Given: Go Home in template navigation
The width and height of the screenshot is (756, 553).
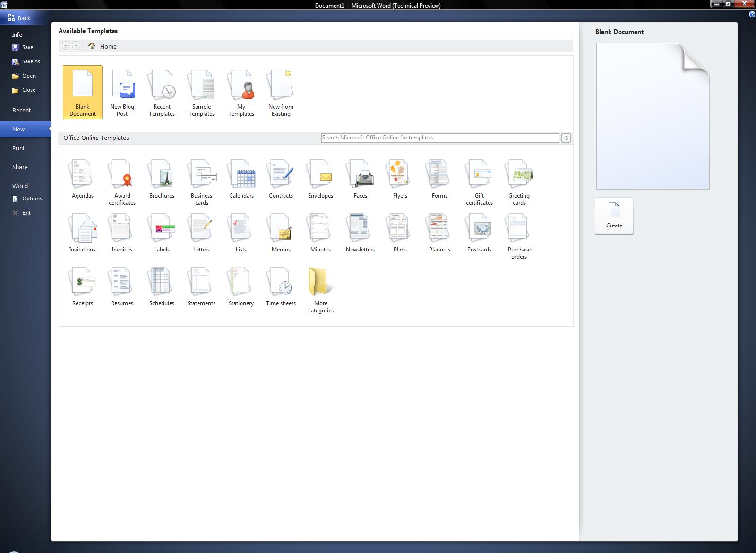Looking at the screenshot, I should pos(103,46).
